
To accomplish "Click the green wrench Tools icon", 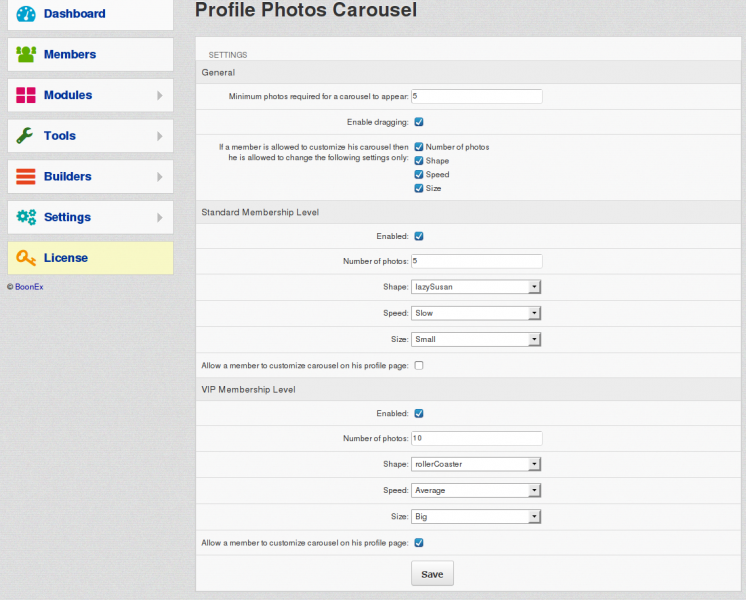I will coord(25,136).
